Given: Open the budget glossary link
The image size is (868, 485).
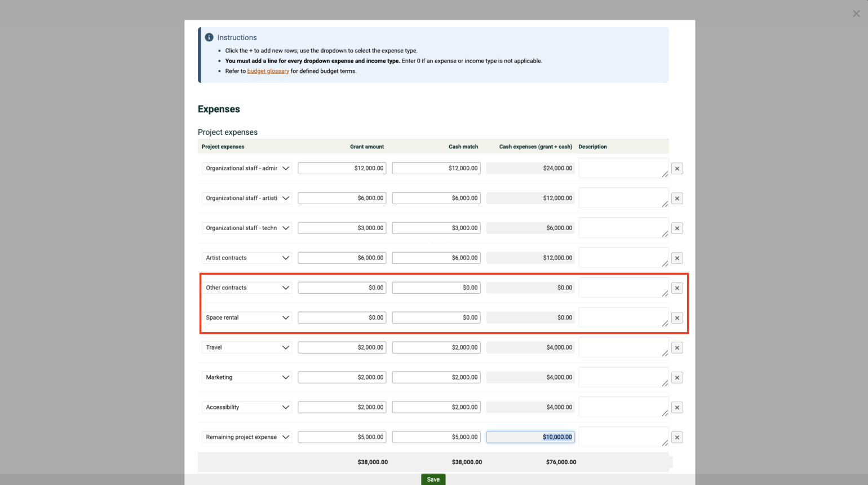Looking at the screenshot, I should click(x=268, y=71).
